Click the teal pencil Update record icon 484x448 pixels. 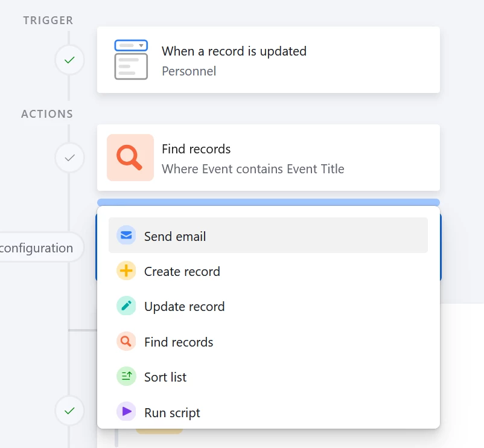(126, 306)
